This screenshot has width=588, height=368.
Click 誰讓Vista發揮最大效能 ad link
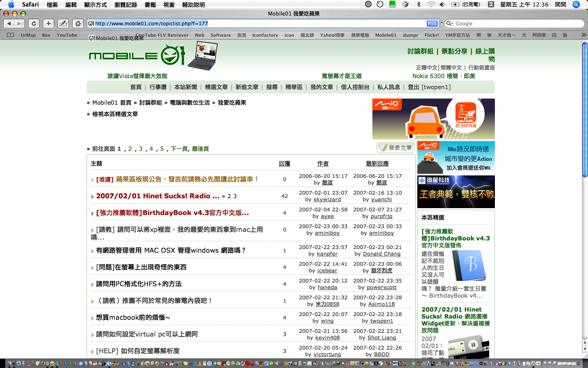(x=138, y=76)
